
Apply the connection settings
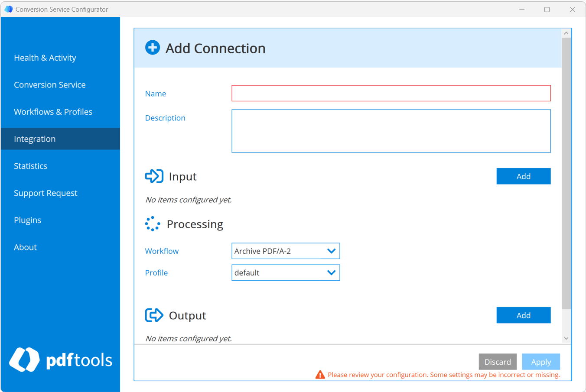click(541, 362)
